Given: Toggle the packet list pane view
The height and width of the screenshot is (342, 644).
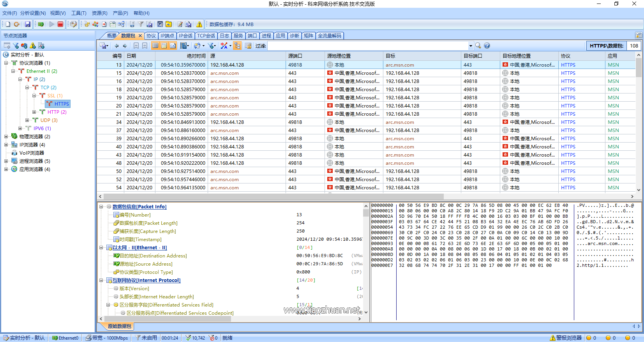Looking at the screenshot, I should (x=155, y=46).
